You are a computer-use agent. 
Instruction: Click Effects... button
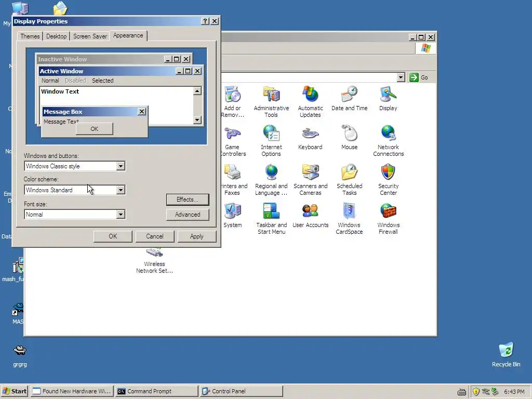[187, 199]
